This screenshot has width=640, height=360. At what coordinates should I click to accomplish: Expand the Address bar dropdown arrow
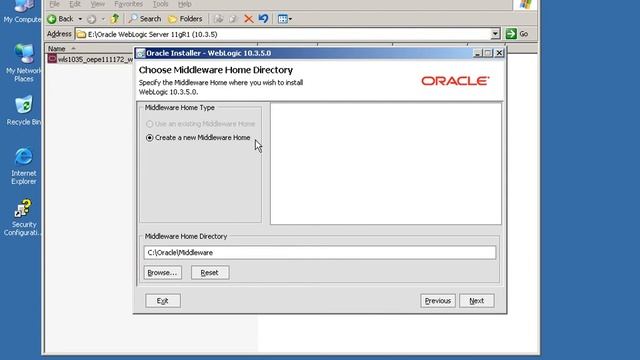(495, 34)
